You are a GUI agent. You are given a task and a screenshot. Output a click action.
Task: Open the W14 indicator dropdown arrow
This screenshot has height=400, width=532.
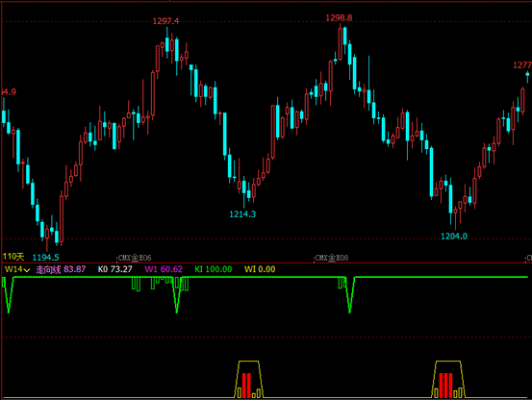tap(27, 270)
